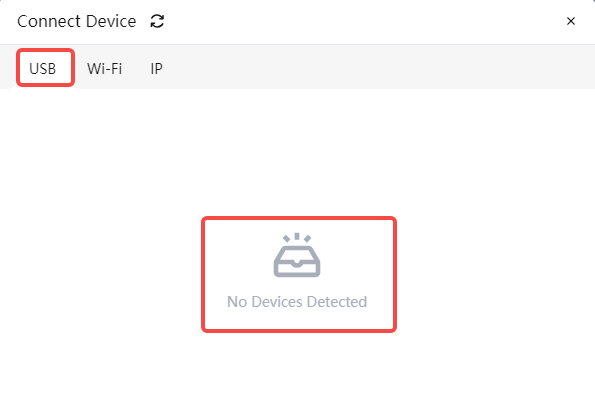Click the word Detected in the placeholder text
595x420 pixels.
click(x=337, y=302)
